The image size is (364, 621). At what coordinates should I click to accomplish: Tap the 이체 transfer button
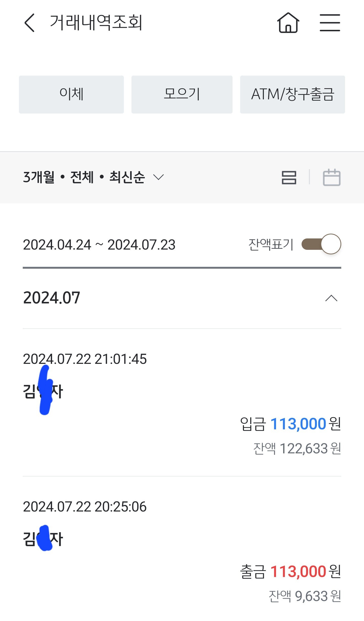(71, 94)
